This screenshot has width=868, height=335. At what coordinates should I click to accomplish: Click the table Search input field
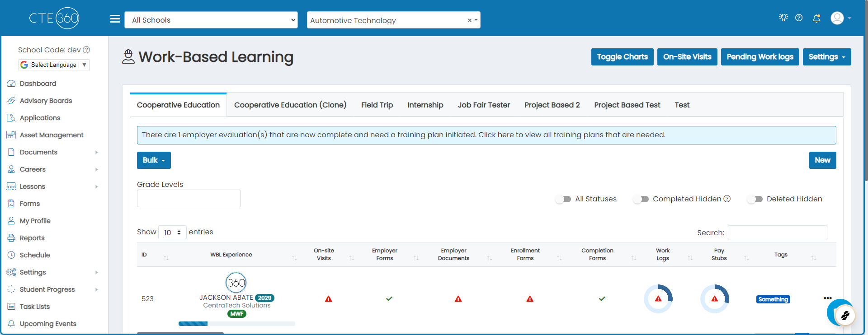[777, 233]
